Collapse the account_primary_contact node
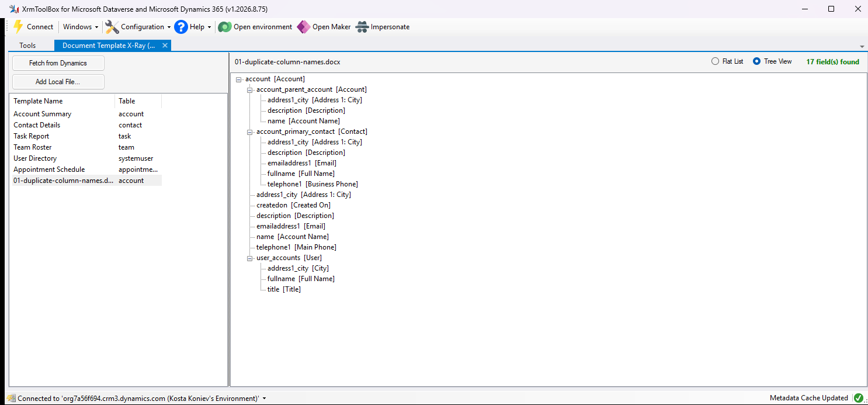868x405 pixels. point(249,131)
